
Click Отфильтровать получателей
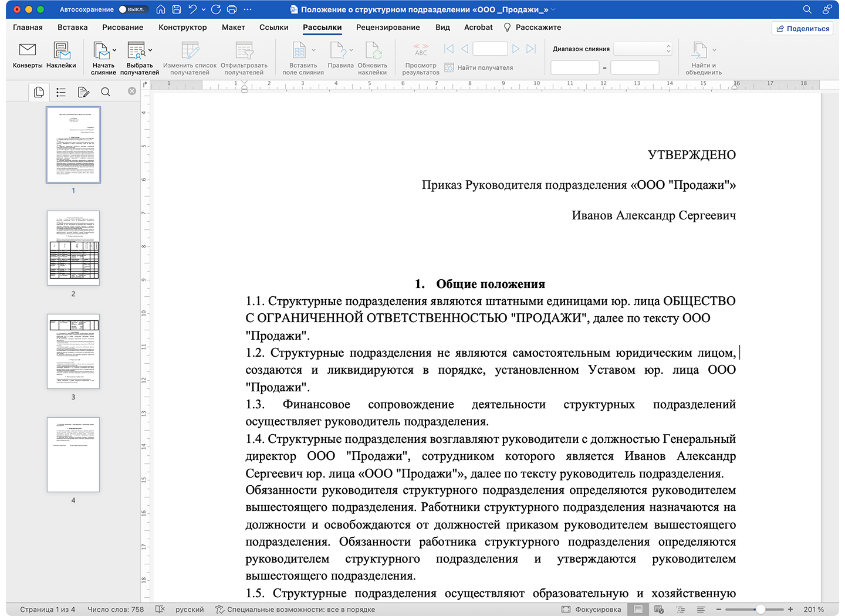point(244,59)
